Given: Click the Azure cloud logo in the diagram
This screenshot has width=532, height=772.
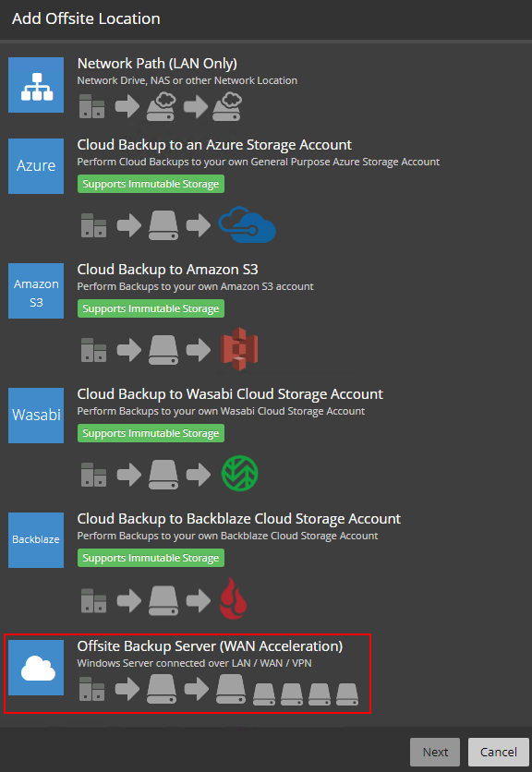Looking at the screenshot, I should 248,224.
